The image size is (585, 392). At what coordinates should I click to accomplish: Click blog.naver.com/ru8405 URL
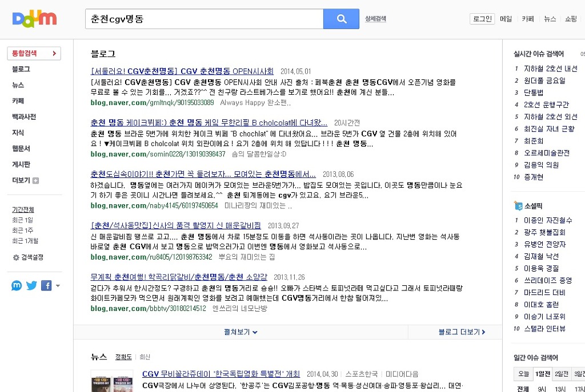click(x=151, y=257)
